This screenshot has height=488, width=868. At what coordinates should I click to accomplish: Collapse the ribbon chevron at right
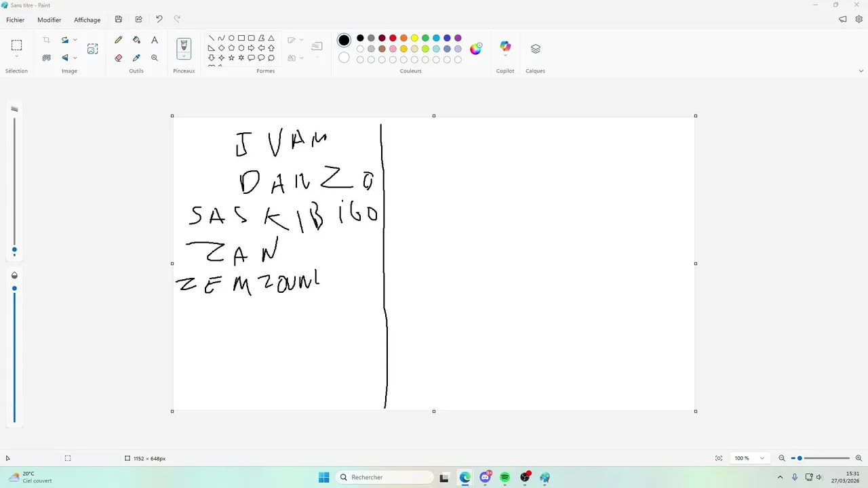pos(861,70)
